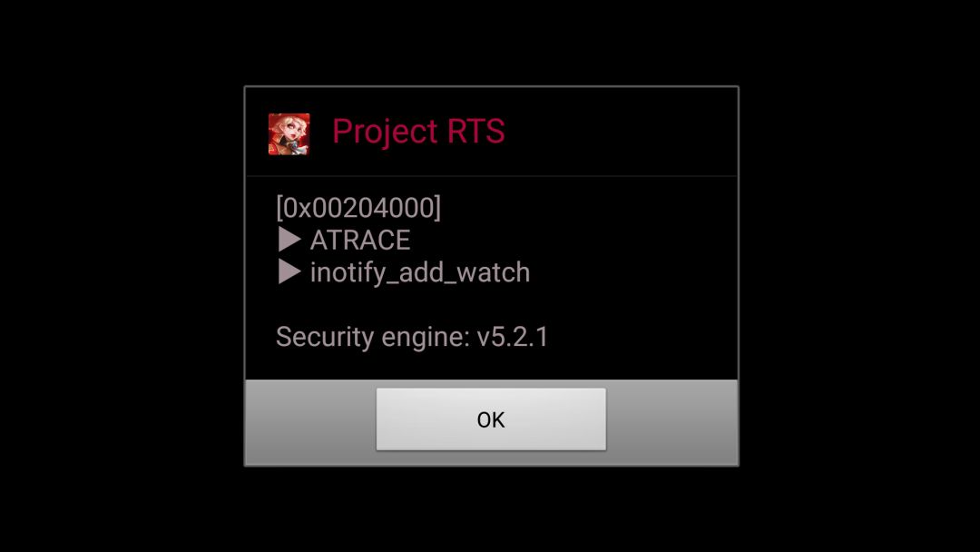The width and height of the screenshot is (980, 552).
Task: Click the black backdrop right of the dialog
Action: (x=859, y=276)
